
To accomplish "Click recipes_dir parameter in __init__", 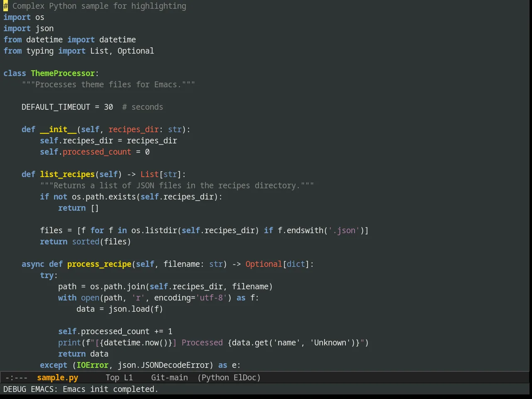I will coord(133,129).
